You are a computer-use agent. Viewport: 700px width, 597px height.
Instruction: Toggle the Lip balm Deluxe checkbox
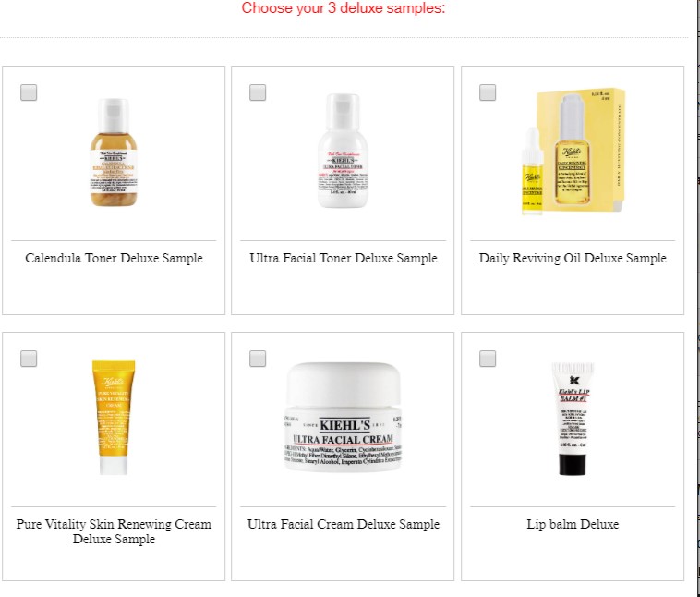point(488,359)
